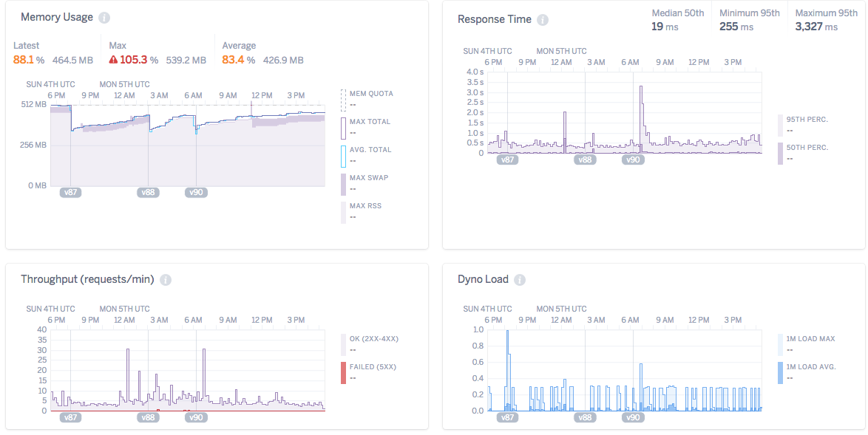Image resolution: width=868 pixels, height=435 pixels.
Task: Click the Latest 88.1 % value
Action: pos(28,60)
